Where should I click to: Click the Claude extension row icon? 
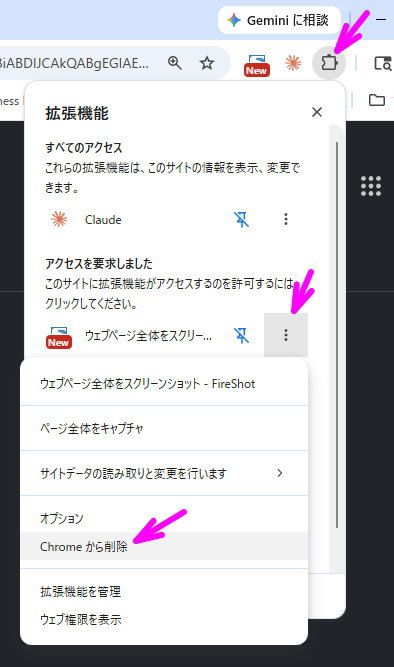[x=59, y=219]
